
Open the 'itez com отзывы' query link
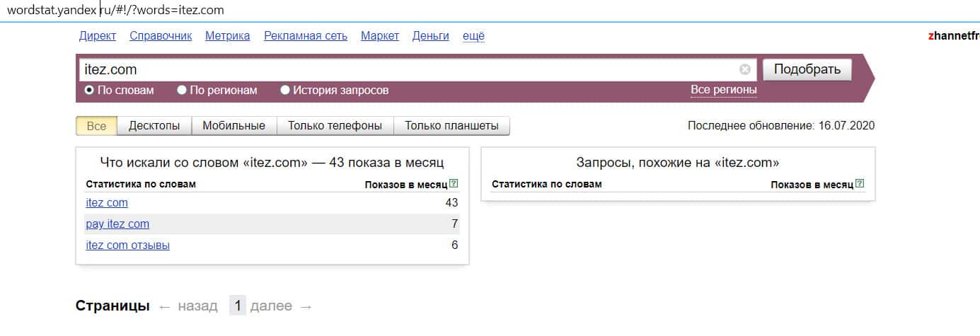coord(127,245)
